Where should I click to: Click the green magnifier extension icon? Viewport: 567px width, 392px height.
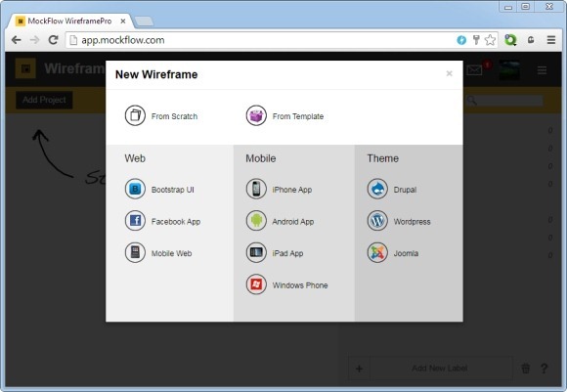(x=510, y=40)
